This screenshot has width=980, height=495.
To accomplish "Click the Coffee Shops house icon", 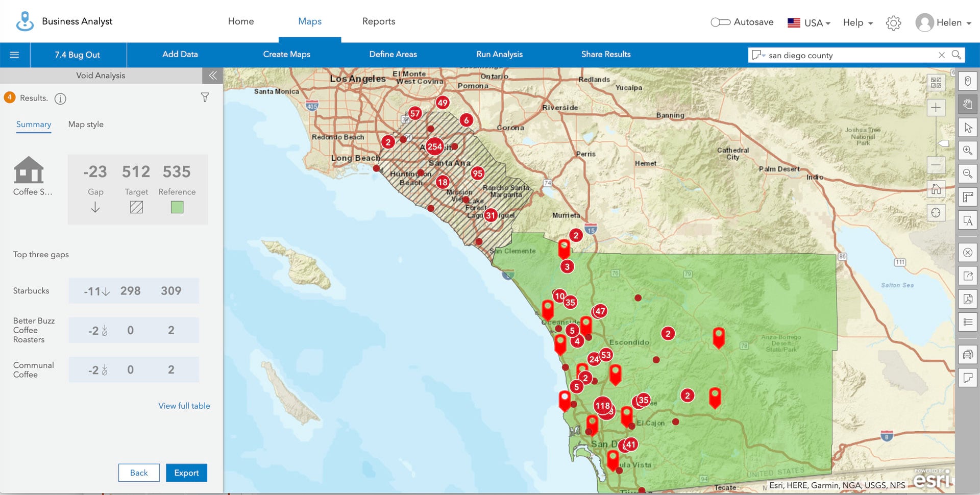I will coord(29,169).
